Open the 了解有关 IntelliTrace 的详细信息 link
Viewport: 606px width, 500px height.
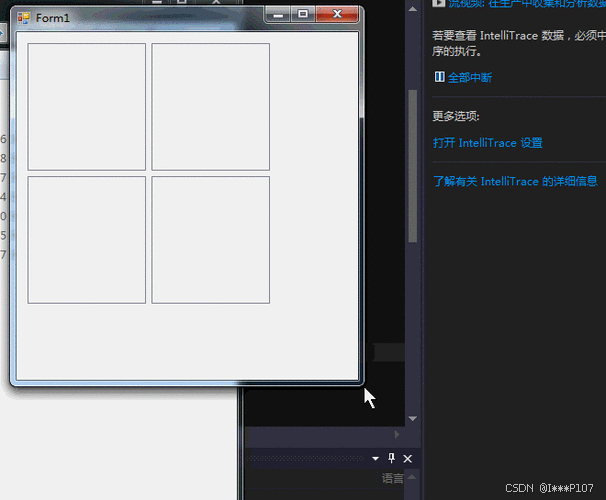(515, 181)
